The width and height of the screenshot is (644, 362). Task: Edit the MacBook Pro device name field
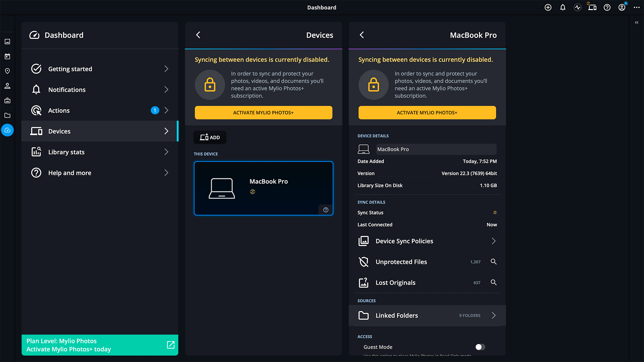pyautogui.click(x=436, y=149)
